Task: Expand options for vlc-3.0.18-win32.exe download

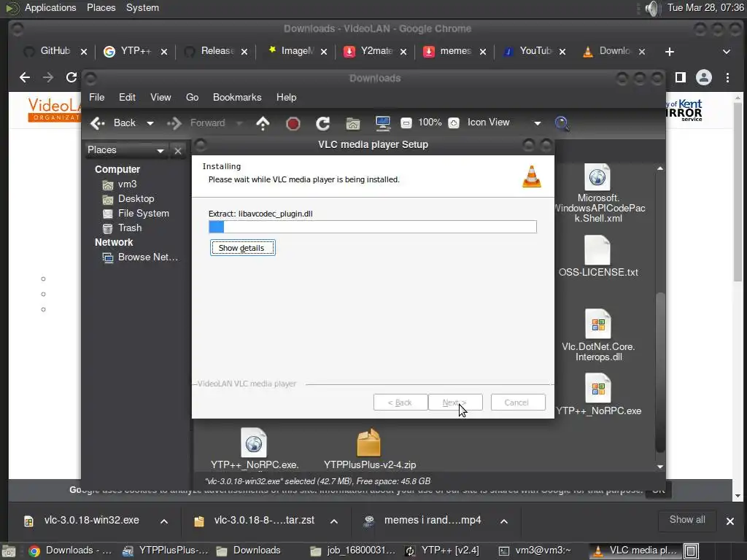Action: tap(164, 521)
